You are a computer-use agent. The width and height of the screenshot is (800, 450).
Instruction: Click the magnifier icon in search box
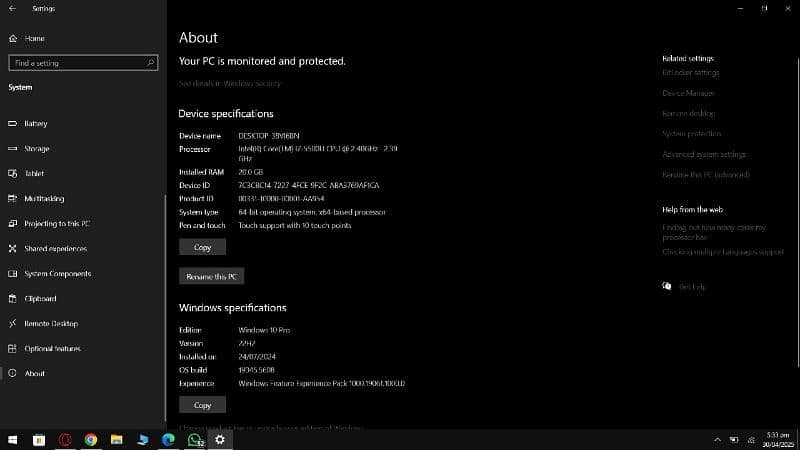click(151, 63)
